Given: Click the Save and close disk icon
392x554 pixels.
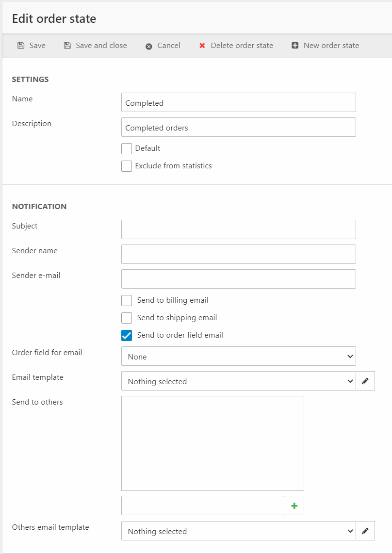Looking at the screenshot, I should [x=67, y=46].
